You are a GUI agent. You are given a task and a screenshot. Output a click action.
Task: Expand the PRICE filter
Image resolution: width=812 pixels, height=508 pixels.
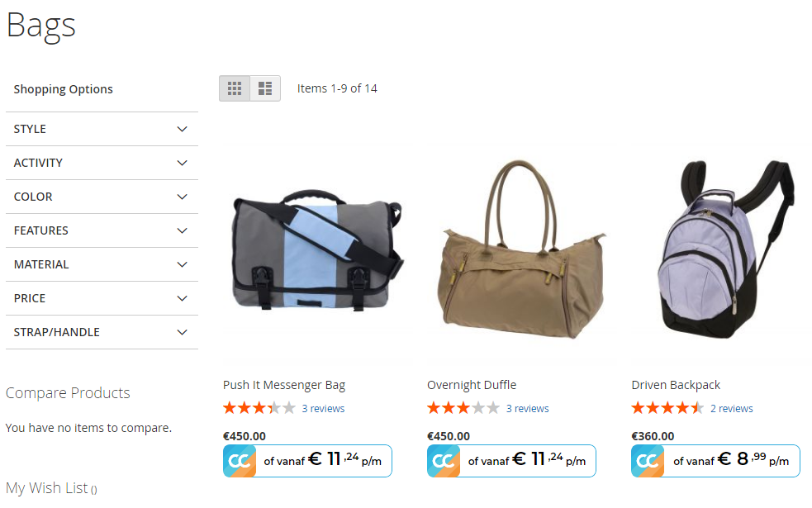pyautogui.click(x=102, y=298)
